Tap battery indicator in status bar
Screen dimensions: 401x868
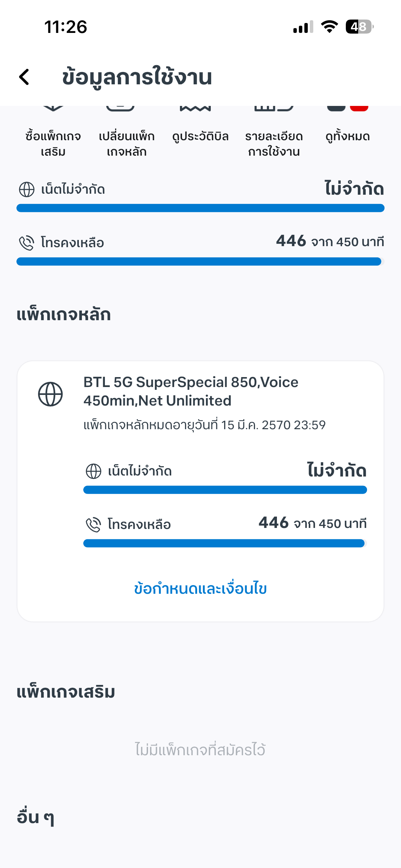point(359,27)
